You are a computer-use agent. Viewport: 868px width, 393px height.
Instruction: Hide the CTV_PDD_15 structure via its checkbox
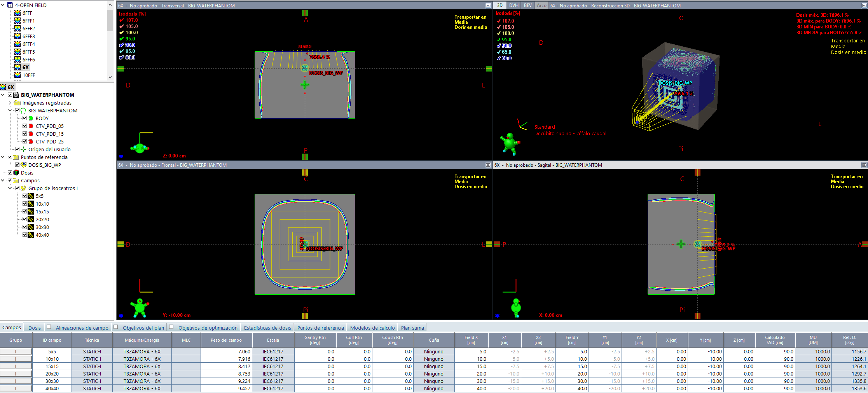point(24,134)
